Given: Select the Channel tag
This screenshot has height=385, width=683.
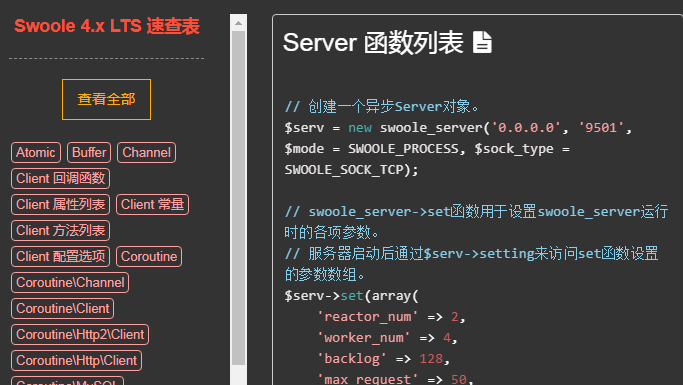Looking at the screenshot, I should click(x=146, y=152).
